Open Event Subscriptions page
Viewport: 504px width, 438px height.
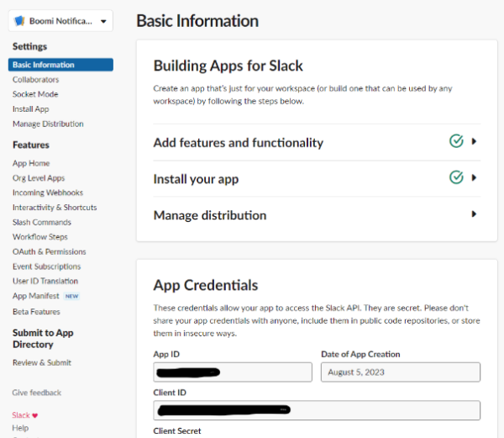[x=46, y=266]
